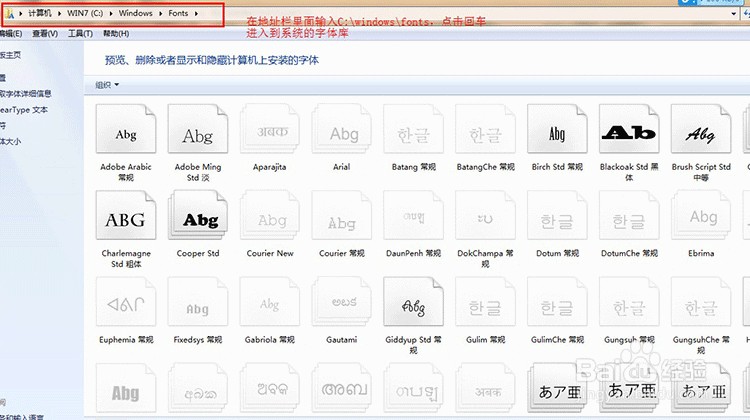The height and width of the screenshot is (420, 750).
Task: Open the 工具(T) menu
Action: click(80, 33)
